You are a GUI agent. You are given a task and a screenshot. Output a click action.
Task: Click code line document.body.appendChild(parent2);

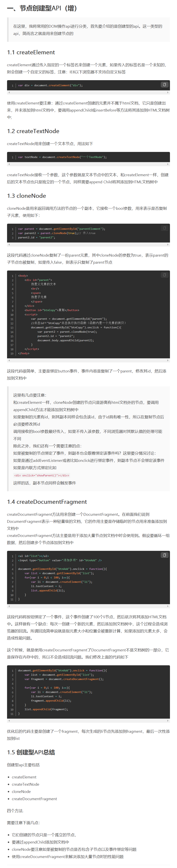[x=66, y=340]
